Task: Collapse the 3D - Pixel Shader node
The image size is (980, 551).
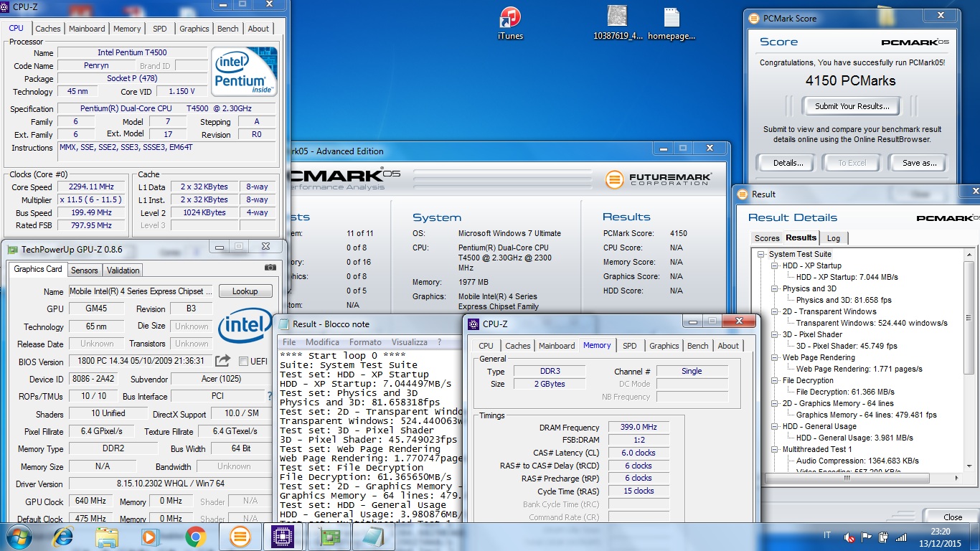Action: (x=775, y=334)
